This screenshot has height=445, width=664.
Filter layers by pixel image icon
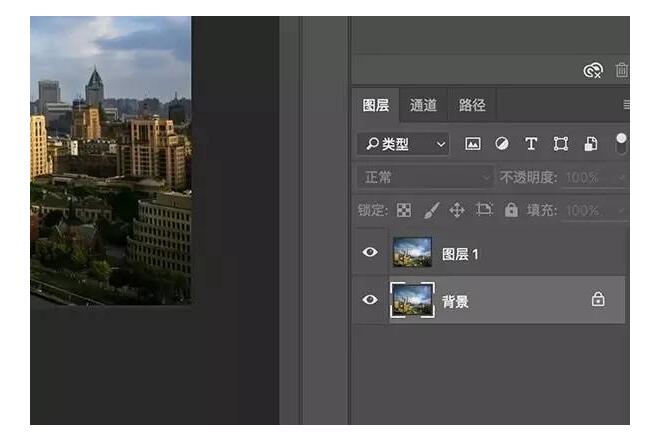pyautogui.click(x=473, y=144)
